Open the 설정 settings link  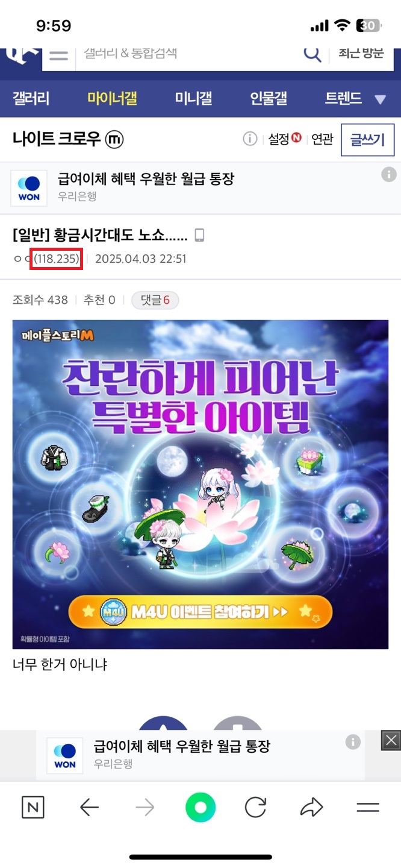[x=284, y=139]
